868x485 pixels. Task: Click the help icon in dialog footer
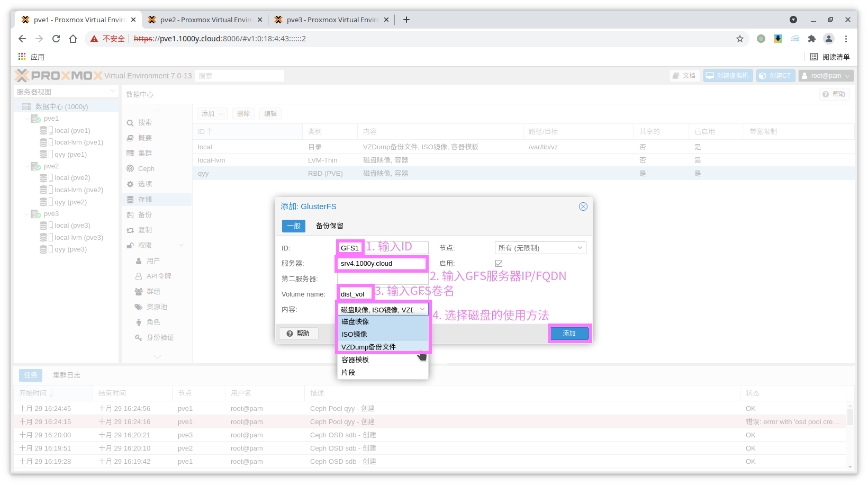[x=290, y=334]
